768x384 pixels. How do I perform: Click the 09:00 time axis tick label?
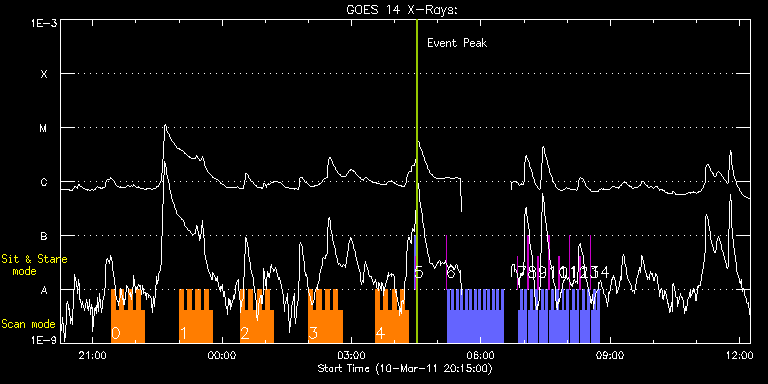point(612,355)
